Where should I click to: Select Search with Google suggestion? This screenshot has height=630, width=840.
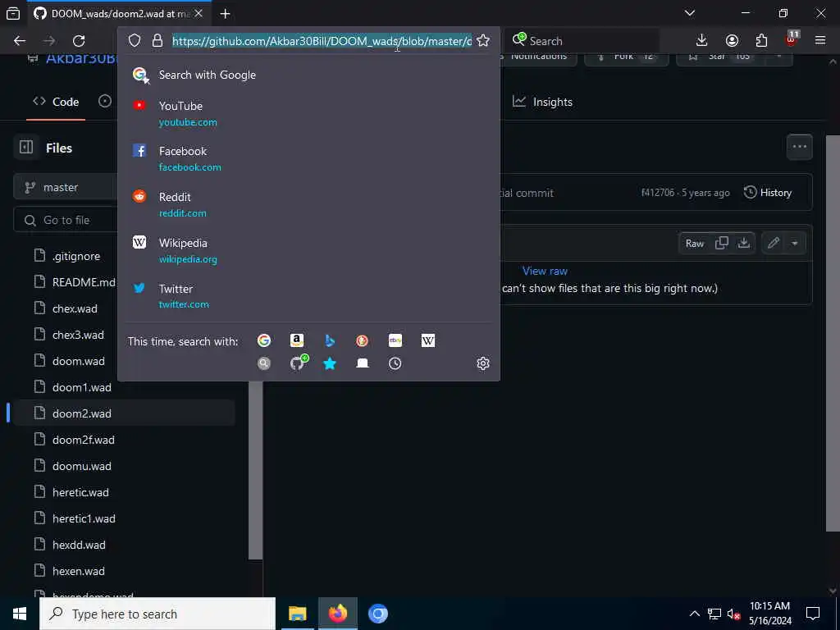point(308,75)
